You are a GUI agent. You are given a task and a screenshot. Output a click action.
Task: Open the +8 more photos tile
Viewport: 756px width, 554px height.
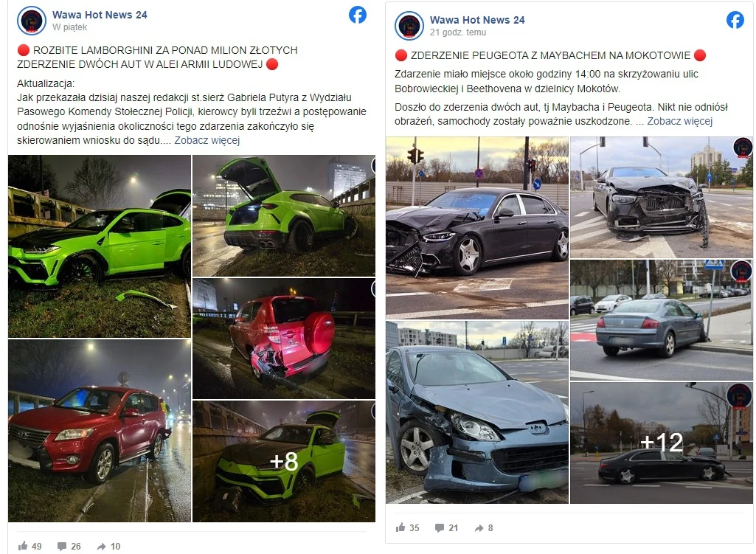(x=283, y=462)
